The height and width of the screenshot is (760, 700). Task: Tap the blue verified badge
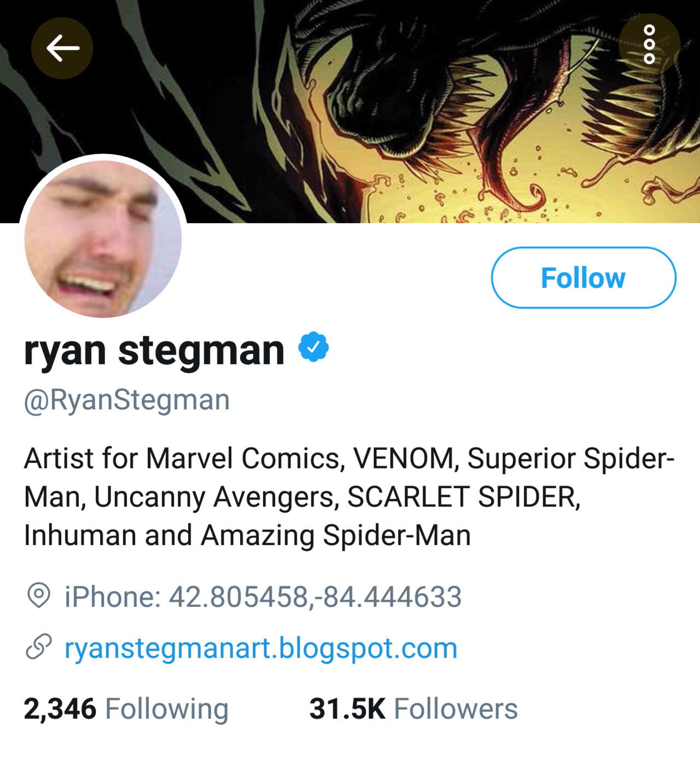tap(313, 347)
